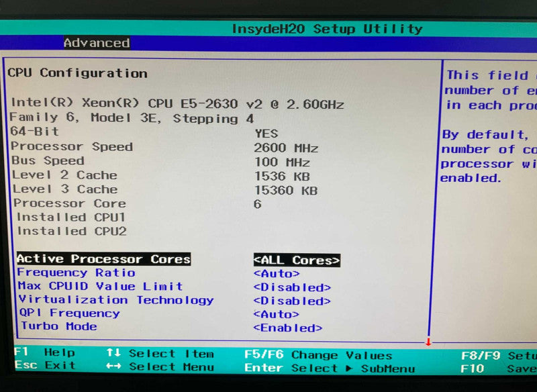537x392 pixels.
Task: Click the Processor Speed label
Action: point(72,146)
